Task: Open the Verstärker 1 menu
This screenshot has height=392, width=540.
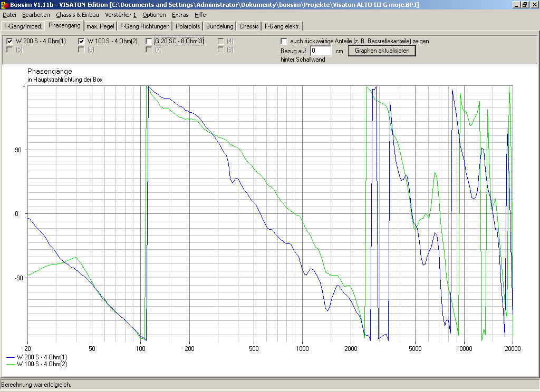Action: point(121,15)
